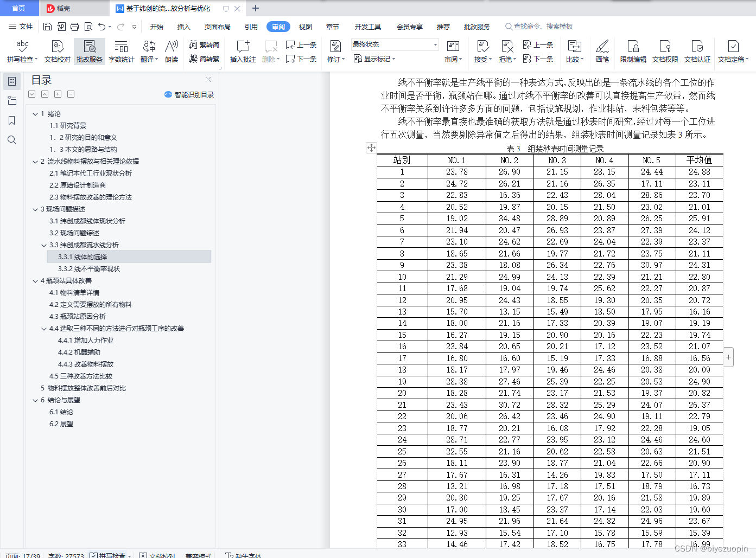Open the 最终状态 display combo box
Viewport: 756px width, 558px height.
(x=395, y=44)
